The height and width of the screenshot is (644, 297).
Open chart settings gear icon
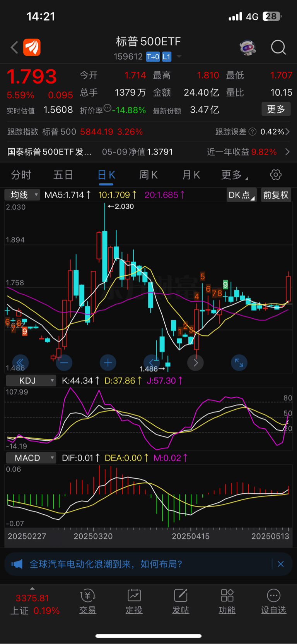pos(276,175)
